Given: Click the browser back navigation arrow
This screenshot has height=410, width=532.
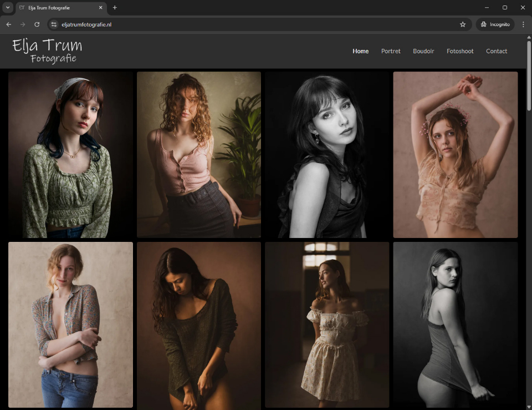Looking at the screenshot, I should click(8, 24).
